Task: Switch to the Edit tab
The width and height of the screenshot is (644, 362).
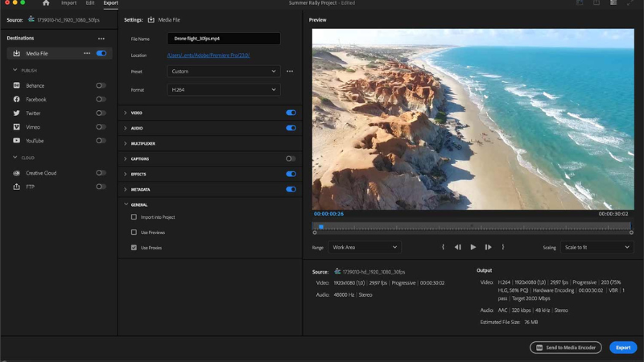Action: click(90, 3)
